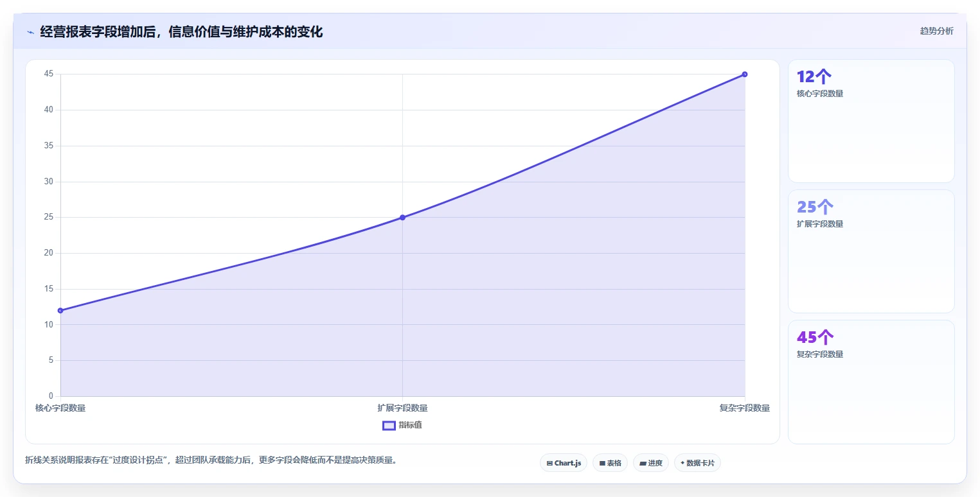Click the footnote about 过度设计拐点
This screenshot has width=980, height=497.
pos(211,460)
